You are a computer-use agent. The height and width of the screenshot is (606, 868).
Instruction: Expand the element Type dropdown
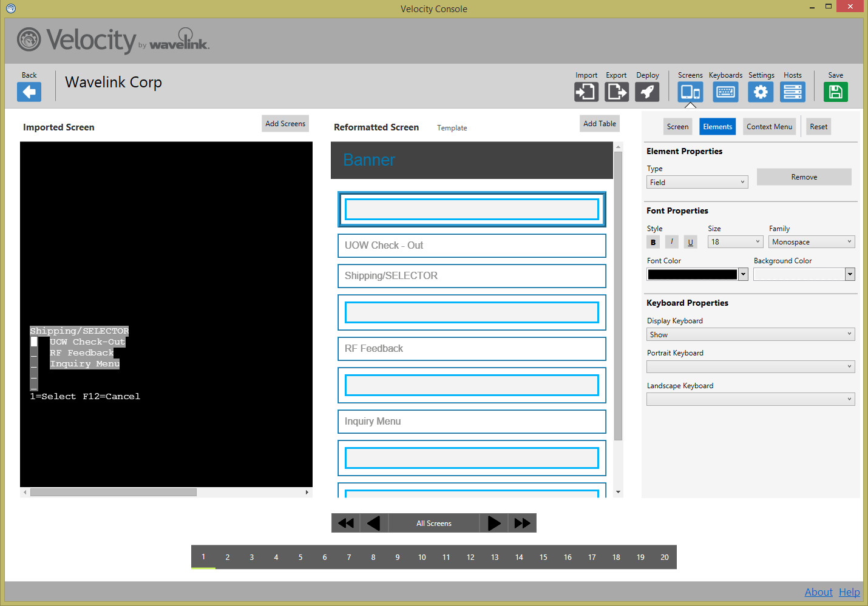pyautogui.click(x=697, y=182)
